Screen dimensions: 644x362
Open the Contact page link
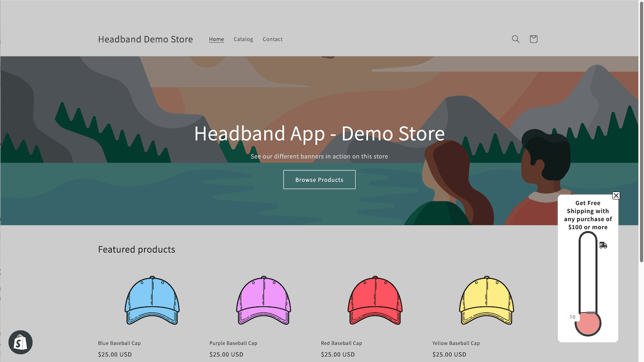[272, 39]
